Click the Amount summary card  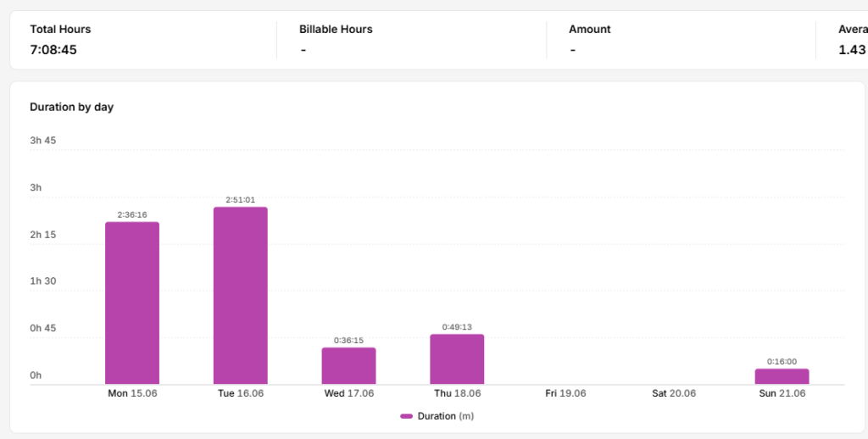(x=681, y=40)
